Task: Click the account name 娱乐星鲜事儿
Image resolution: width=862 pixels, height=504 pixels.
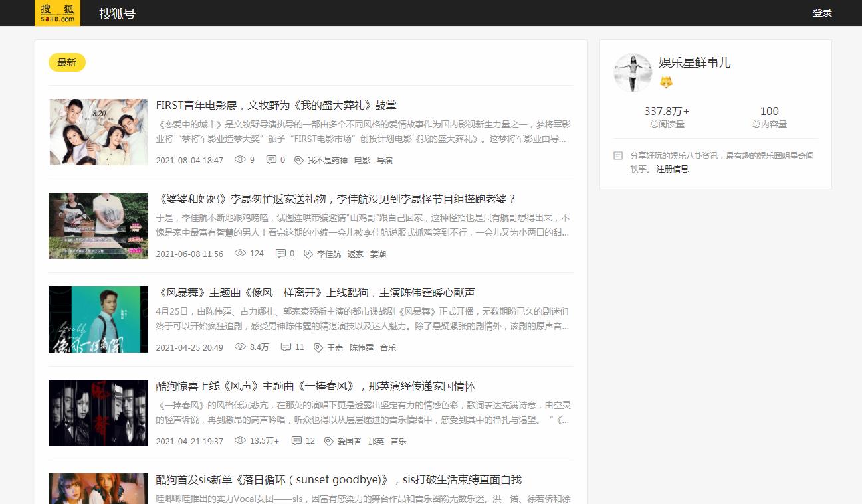Action: [x=695, y=63]
